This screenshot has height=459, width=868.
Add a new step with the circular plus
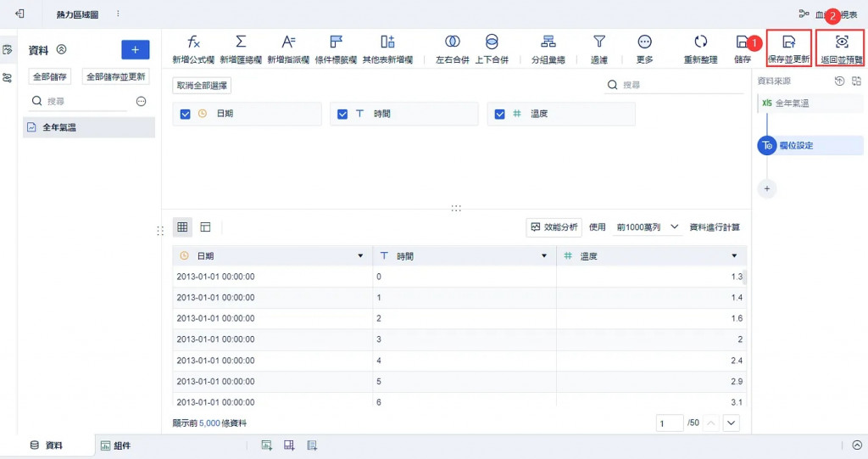(766, 188)
